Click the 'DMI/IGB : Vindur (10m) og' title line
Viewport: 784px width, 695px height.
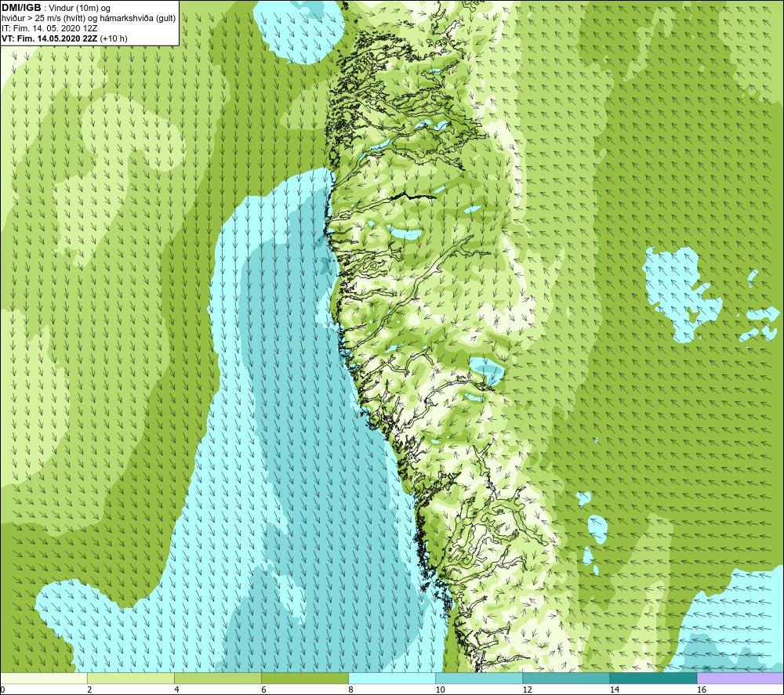tap(57, 8)
